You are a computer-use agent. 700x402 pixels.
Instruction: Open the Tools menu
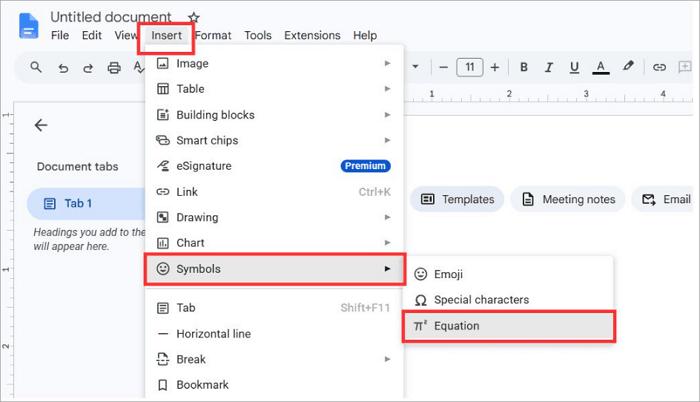point(258,35)
